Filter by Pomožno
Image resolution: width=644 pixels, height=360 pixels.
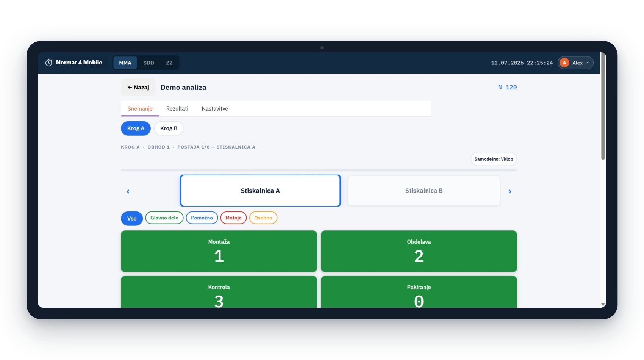pyautogui.click(x=202, y=218)
